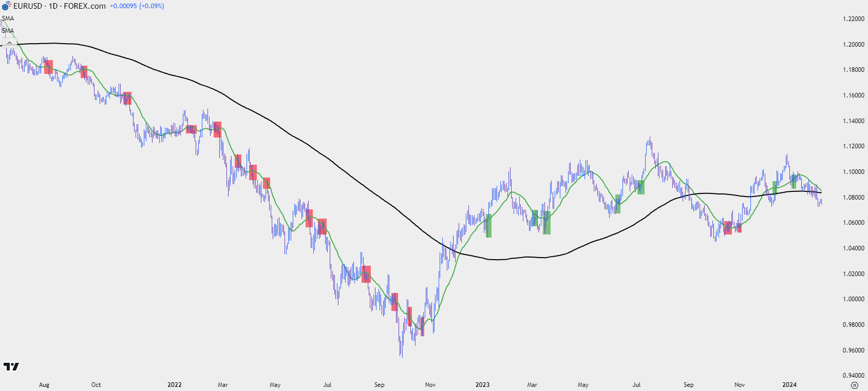Click the Nov label just before 2024
The width and height of the screenshot is (868, 391).
pos(740,385)
